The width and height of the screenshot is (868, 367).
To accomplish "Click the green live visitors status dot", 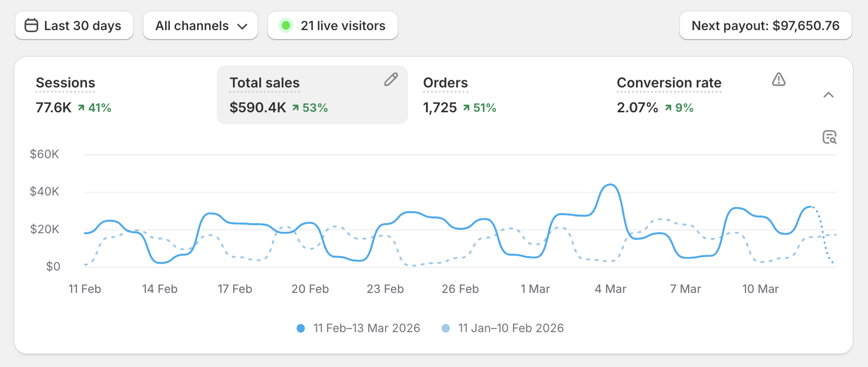I will tap(286, 25).
